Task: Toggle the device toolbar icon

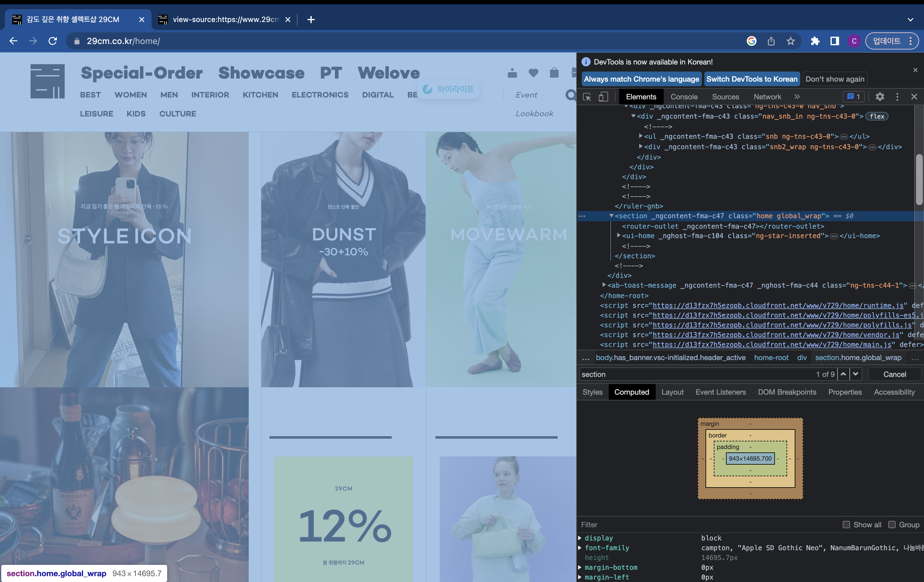Action: point(603,97)
